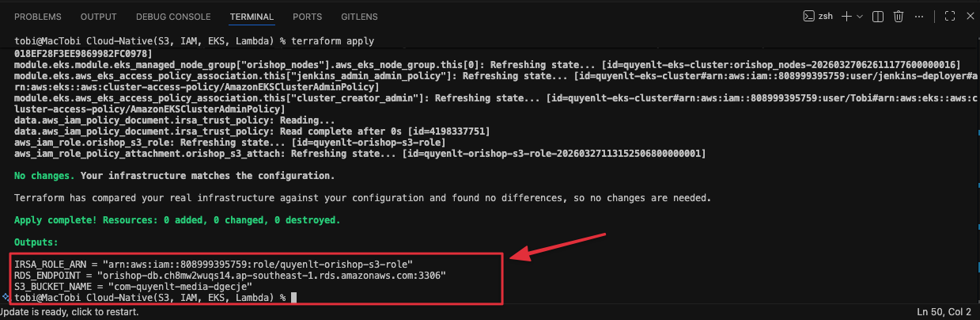Open the Output tab
The height and width of the screenshot is (320, 980).
point(99,17)
